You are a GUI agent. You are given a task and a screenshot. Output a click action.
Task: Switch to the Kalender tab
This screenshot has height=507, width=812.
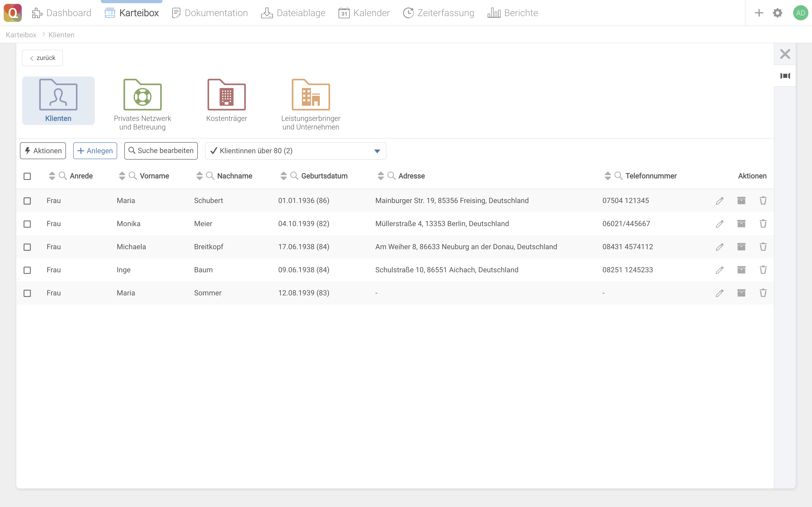tap(364, 13)
